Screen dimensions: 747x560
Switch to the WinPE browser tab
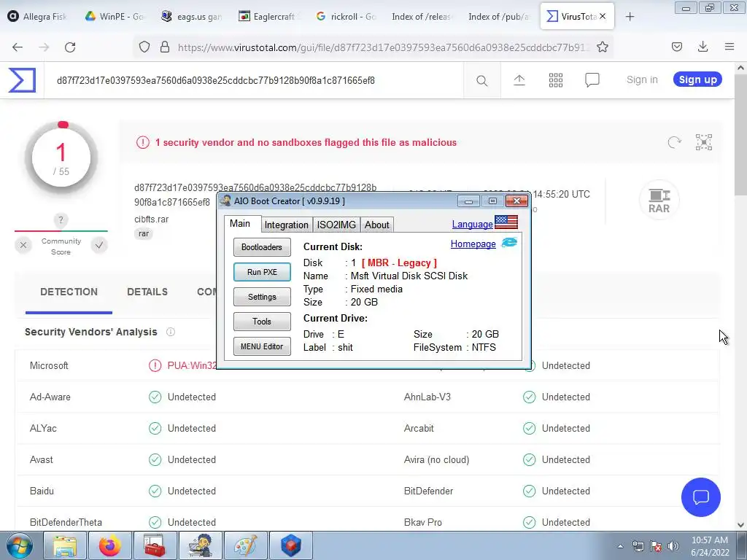pos(115,17)
